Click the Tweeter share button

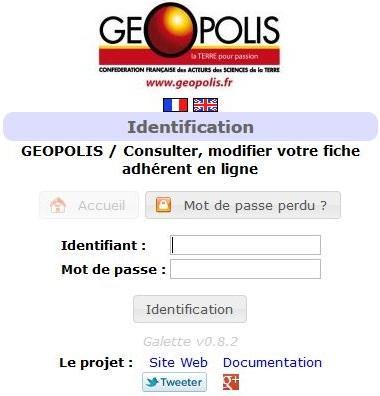(x=174, y=382)
